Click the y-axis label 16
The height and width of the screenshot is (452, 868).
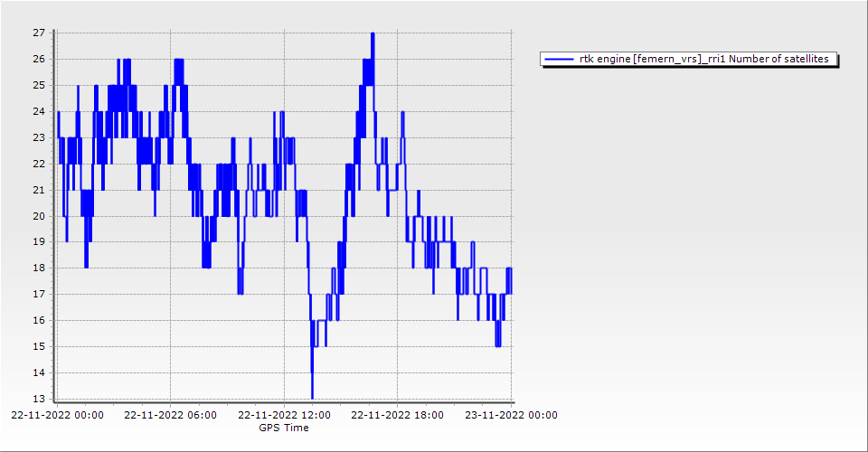(x=39, y=321)
